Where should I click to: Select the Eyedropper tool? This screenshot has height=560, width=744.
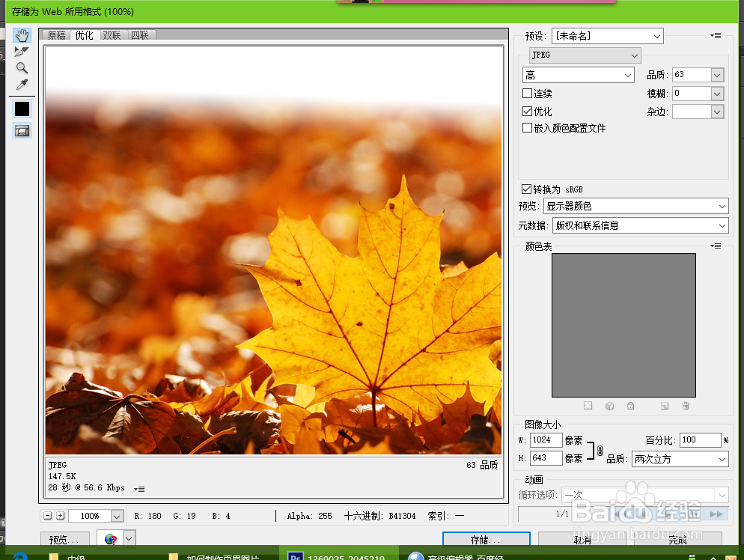coord(22,85)
